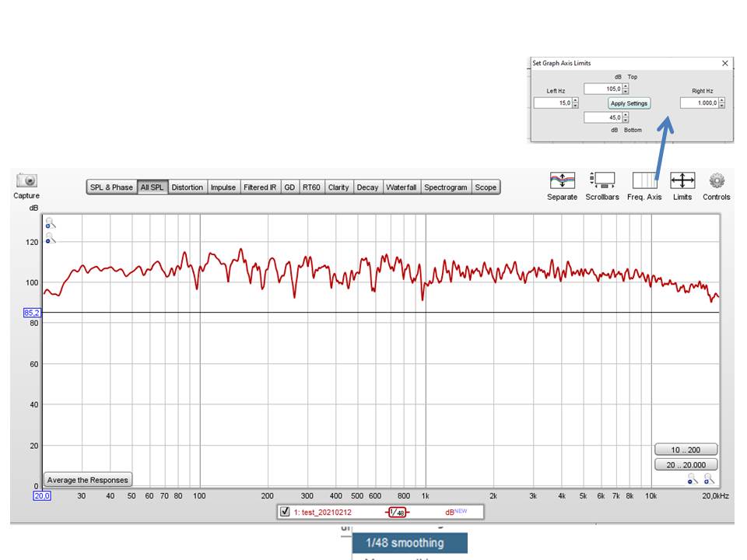The image size is (747, 560).
Task: Click the dB Bottom input field
Action: pos(602,117)
